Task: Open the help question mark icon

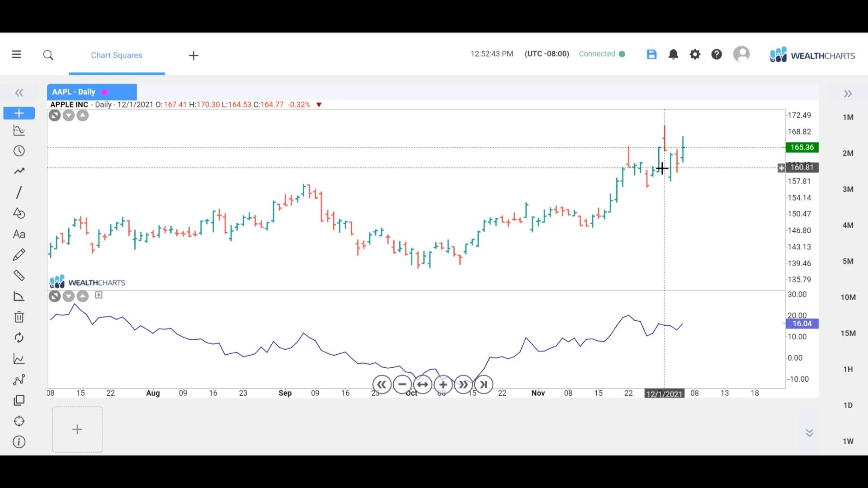Action: [x=717, y=54]
